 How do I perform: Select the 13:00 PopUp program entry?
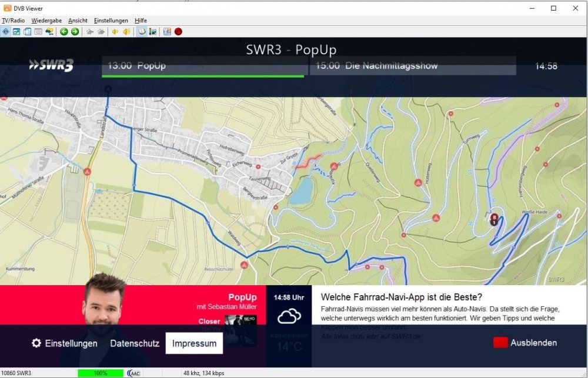205,66
